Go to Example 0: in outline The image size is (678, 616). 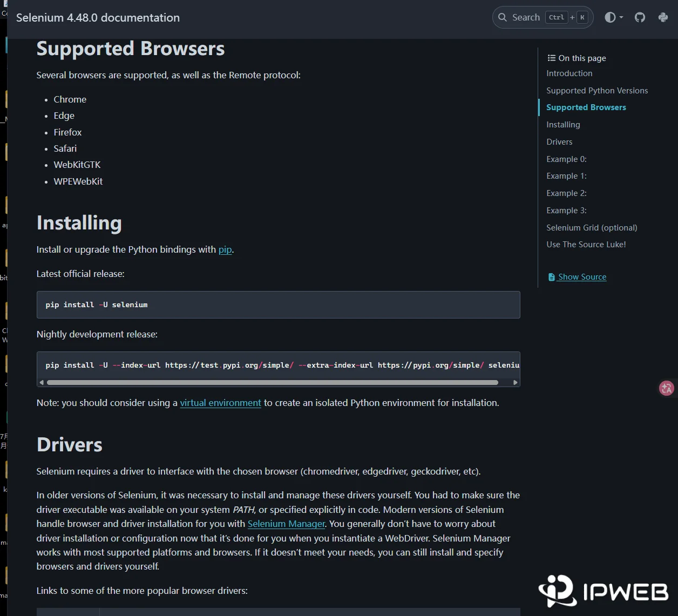[566, 159]
